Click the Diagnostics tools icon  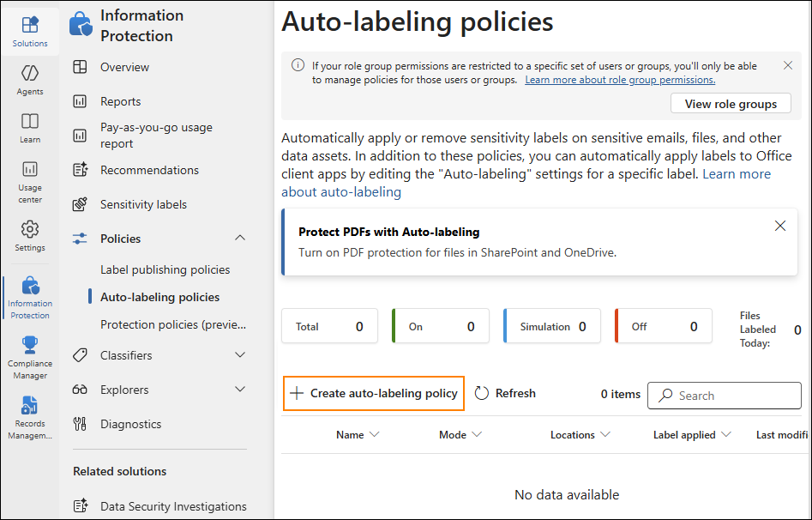click(80, 424)
